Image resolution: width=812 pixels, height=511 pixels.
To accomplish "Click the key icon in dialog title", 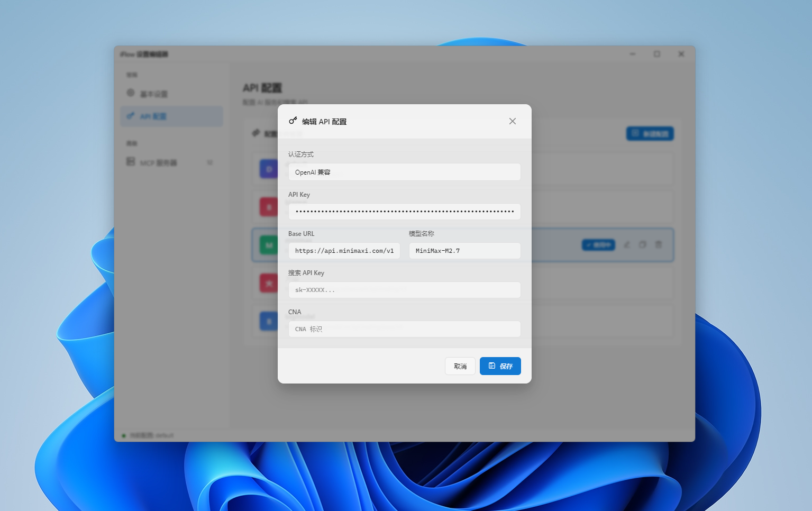I will click(x=293, y=121).
